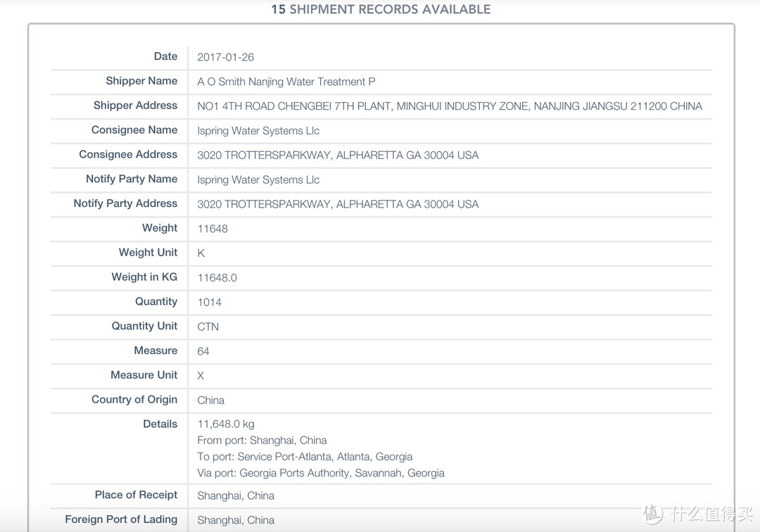Click the Country of Origin label
Screen dimensions: 760x532
pyautogui.click(x=134, y=400)
